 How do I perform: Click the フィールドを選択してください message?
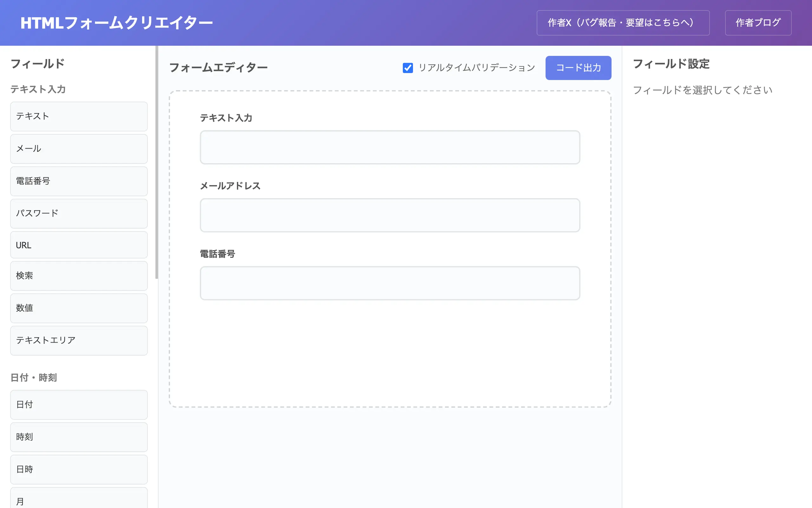(x=703, y=90)
